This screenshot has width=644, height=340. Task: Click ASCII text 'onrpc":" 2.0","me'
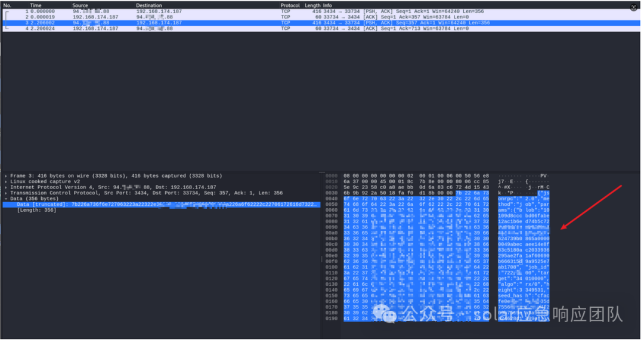(x=524, y=199)
